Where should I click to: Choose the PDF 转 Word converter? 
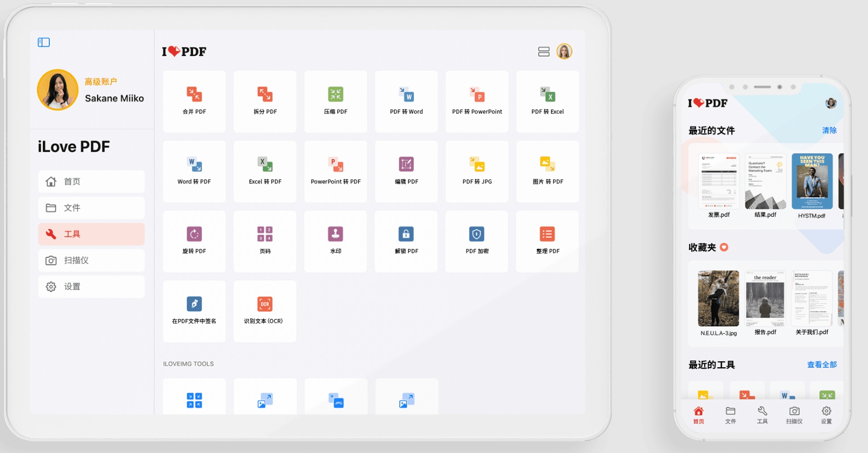point(406,101)
